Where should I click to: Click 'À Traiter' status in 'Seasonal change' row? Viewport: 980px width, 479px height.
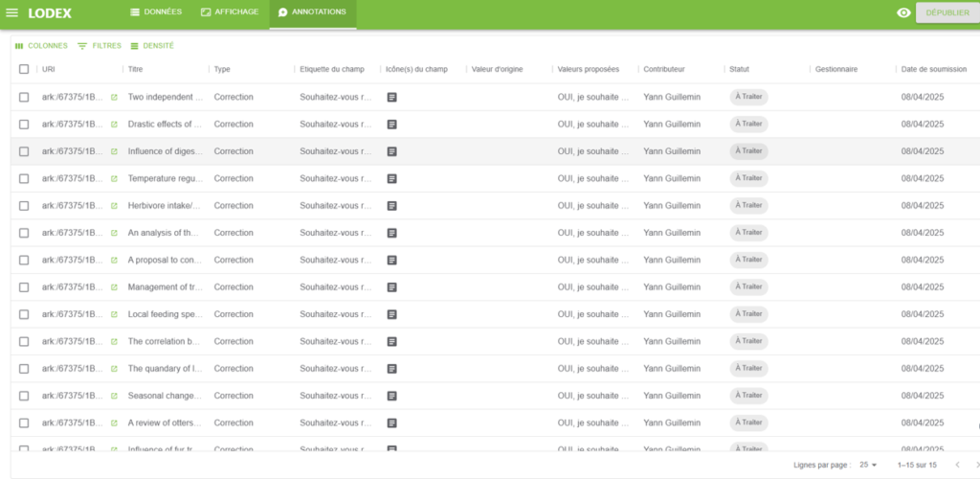click(x=748, y=396)
